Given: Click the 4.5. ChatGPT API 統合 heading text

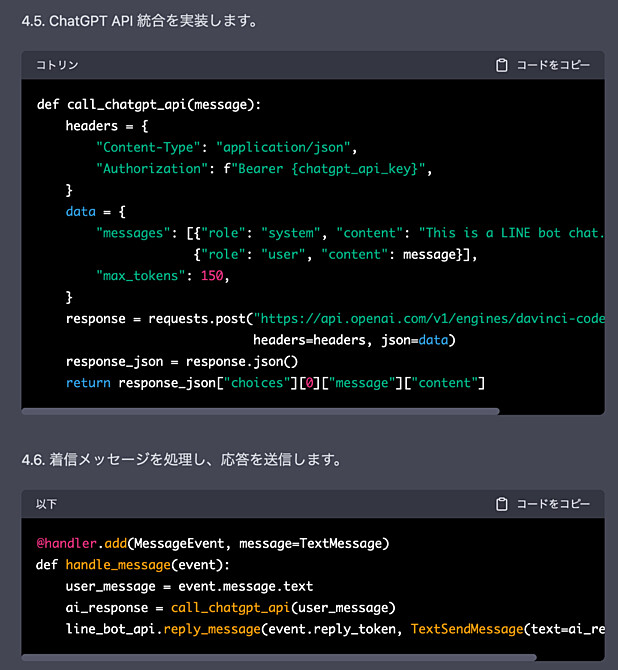Looking at the screenshot, I should 140,21.
